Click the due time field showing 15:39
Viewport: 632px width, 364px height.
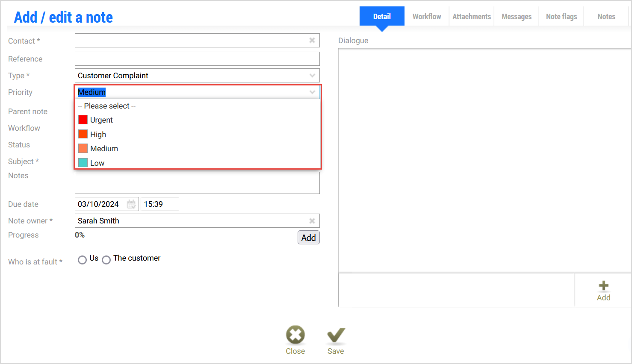[160, 204]
